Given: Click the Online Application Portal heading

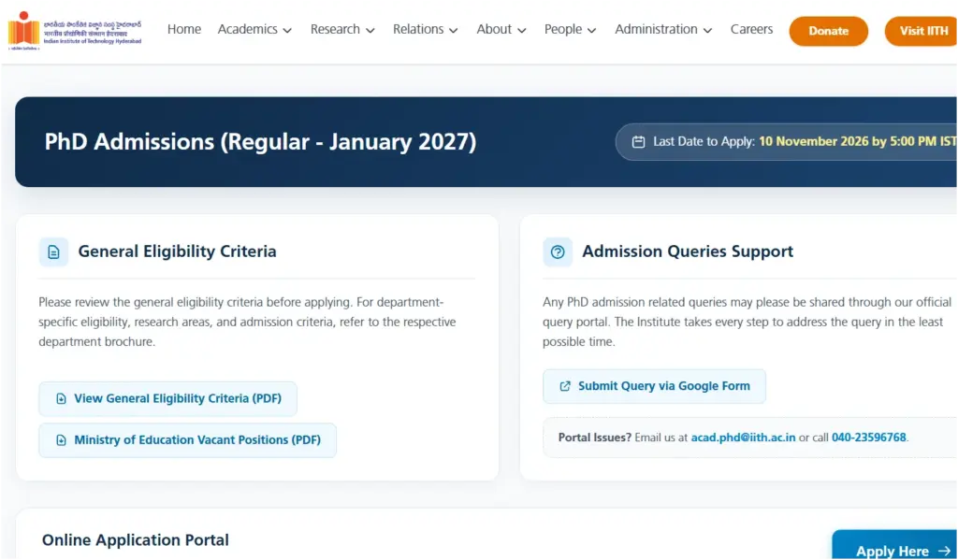Looking at the screenshot, I should [x=136, y=540].
